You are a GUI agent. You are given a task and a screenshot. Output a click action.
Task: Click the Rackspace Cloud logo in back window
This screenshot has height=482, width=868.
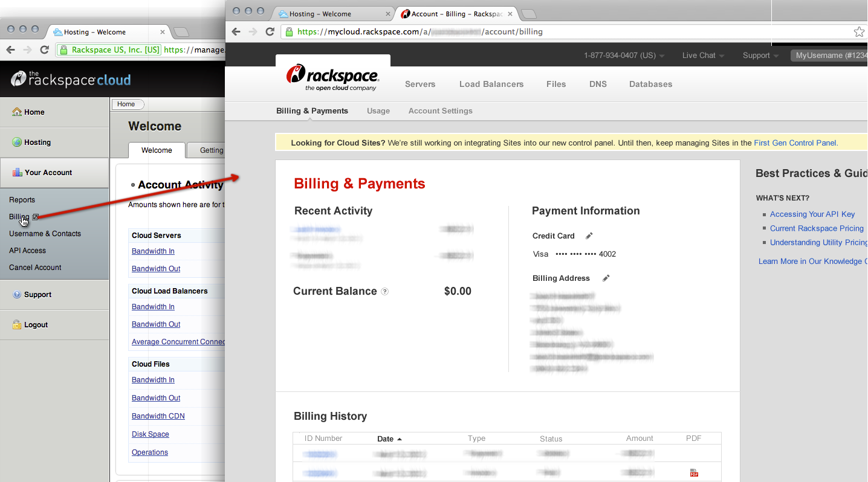71,79
